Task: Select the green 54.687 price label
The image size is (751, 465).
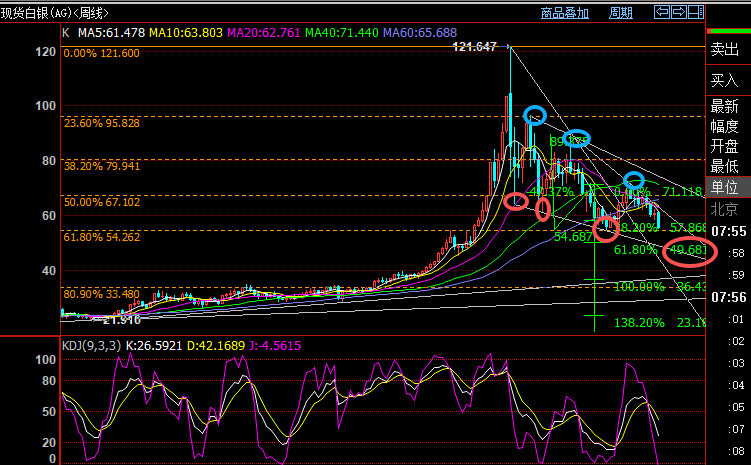Action: click(572, 237)
